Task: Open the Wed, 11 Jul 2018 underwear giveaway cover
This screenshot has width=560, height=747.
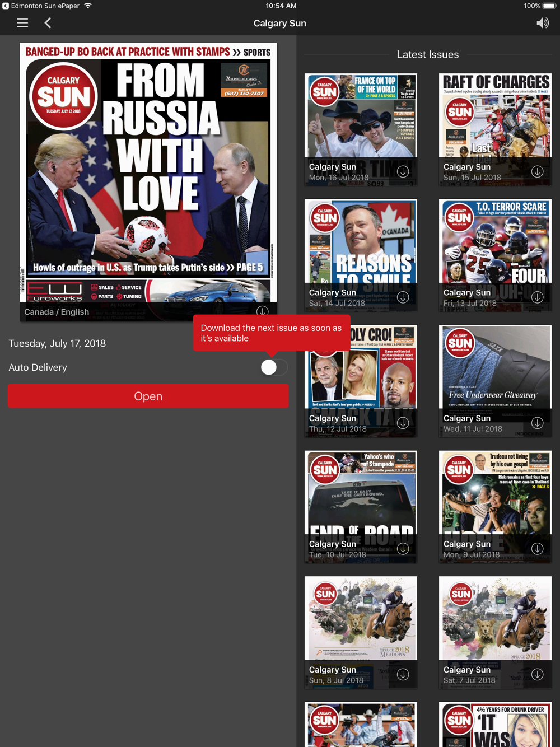Action: (x=495, y=381)
